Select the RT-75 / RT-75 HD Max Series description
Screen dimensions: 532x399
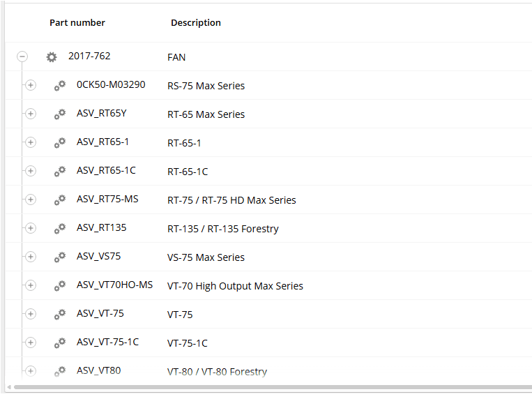coord(231,200)
